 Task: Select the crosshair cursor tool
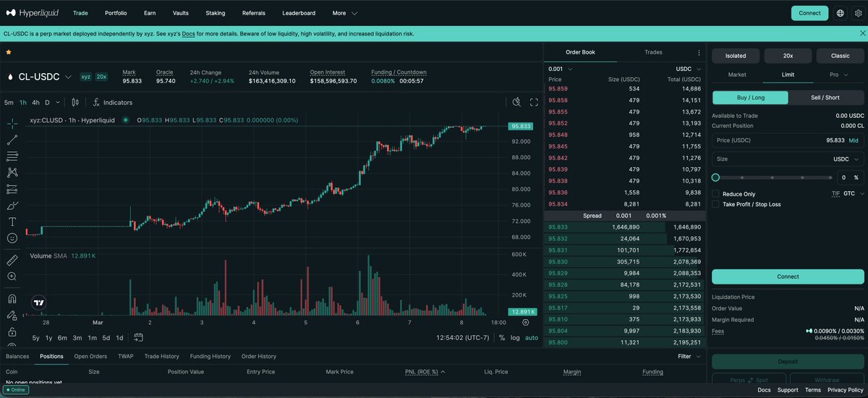pyautogui.click(x=12, y=124)
